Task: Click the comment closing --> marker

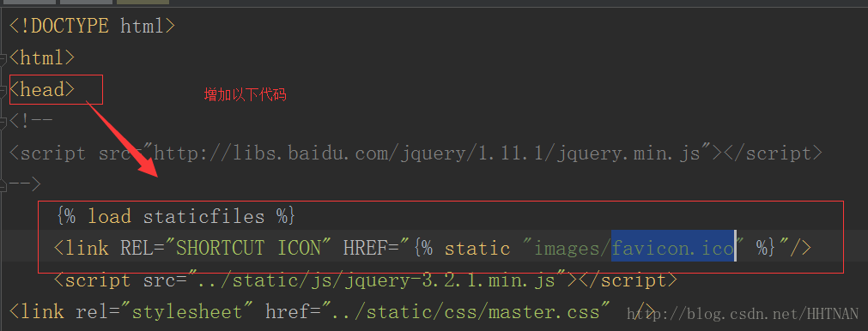Action: click(26, 184)
